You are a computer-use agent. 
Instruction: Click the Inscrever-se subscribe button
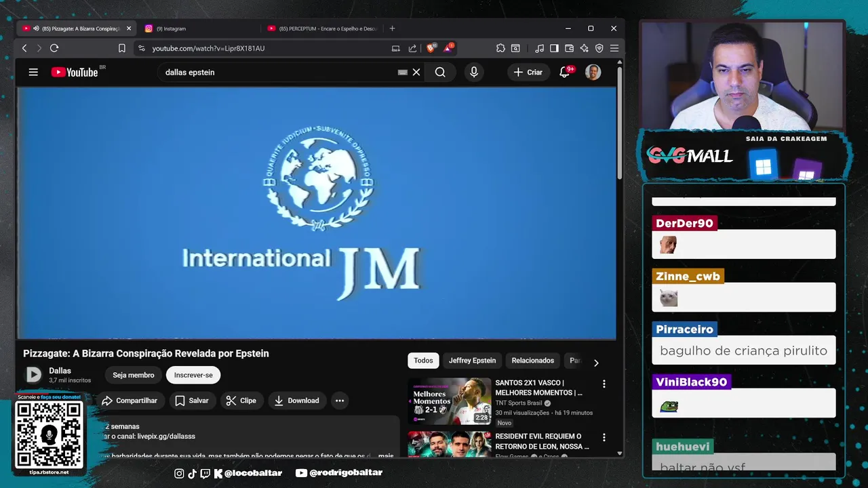click(x=193, y=375)
